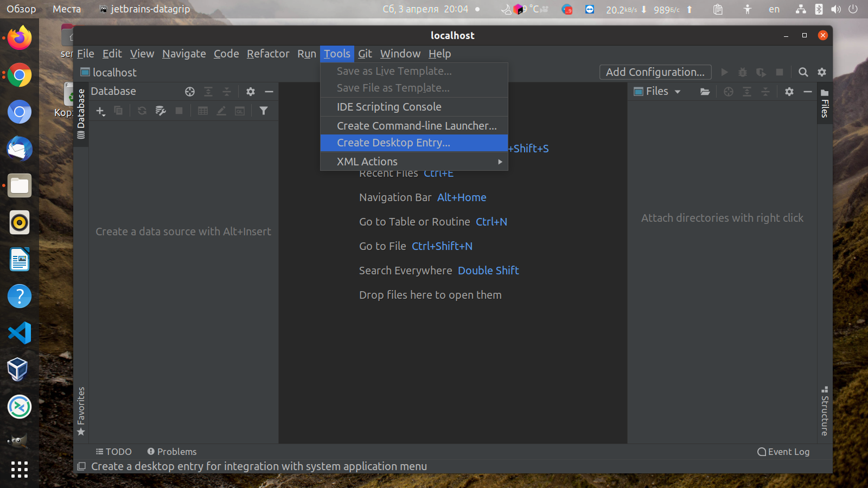Open the Add Configuration dropdown

point(655,72)
